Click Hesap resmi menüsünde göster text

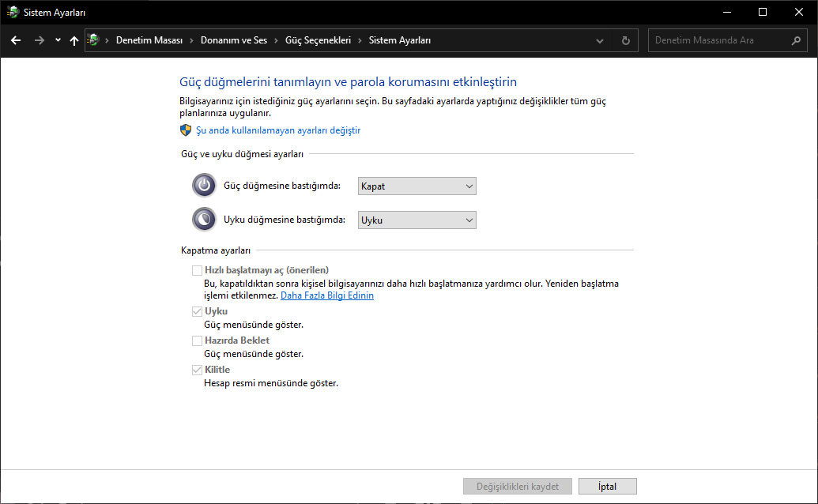(271, 383)
